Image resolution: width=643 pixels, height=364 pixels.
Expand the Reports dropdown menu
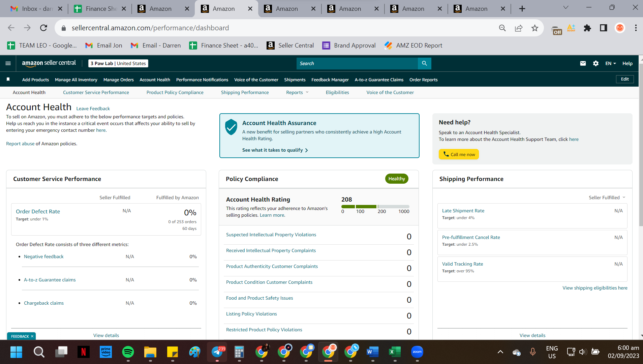[297, 92]
